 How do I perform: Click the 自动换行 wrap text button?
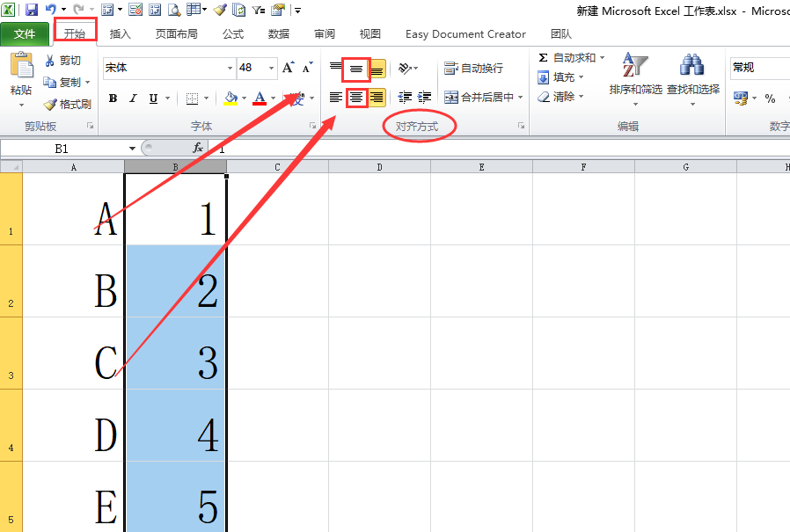[473, 68]
